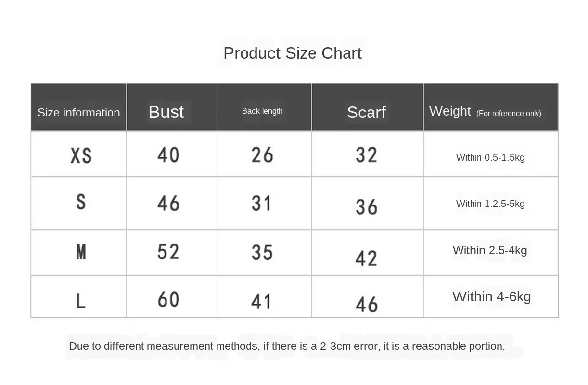The image size is (588, 385).
Task: Click the measurement error disclaimer text
Action: click(287, 346)
